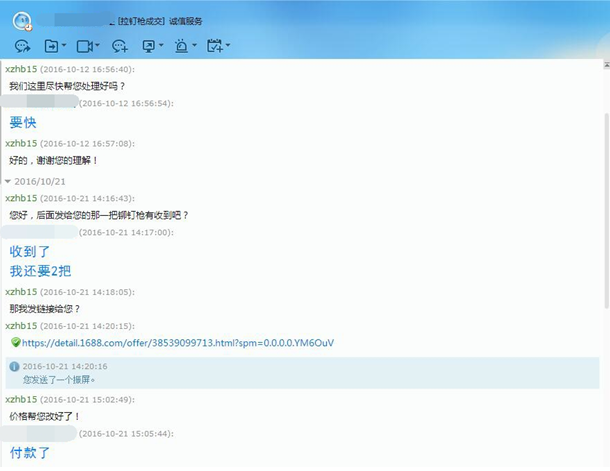The image size is (610, 471).
Task: Open dropdown arrow beside remote screen icon
Action: coord(163,46)
